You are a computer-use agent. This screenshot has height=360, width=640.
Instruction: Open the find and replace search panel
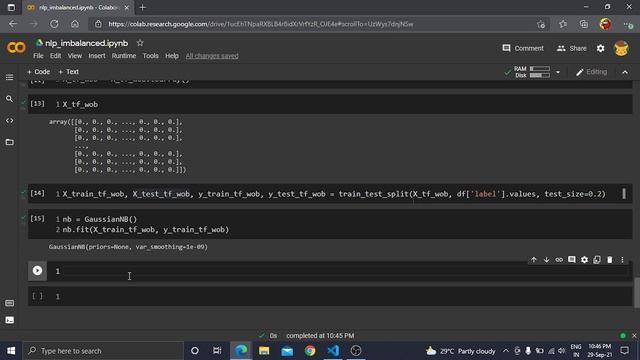(x=9, y=99)
